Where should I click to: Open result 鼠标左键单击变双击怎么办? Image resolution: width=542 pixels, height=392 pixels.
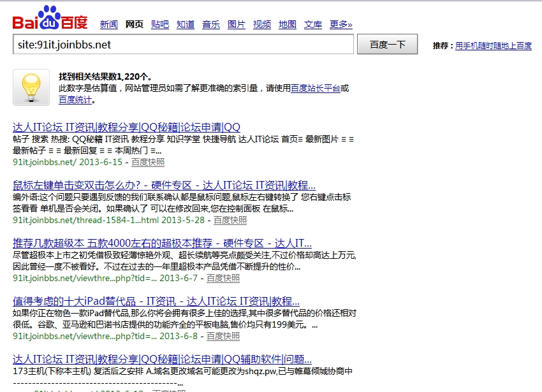click(164, 185)
